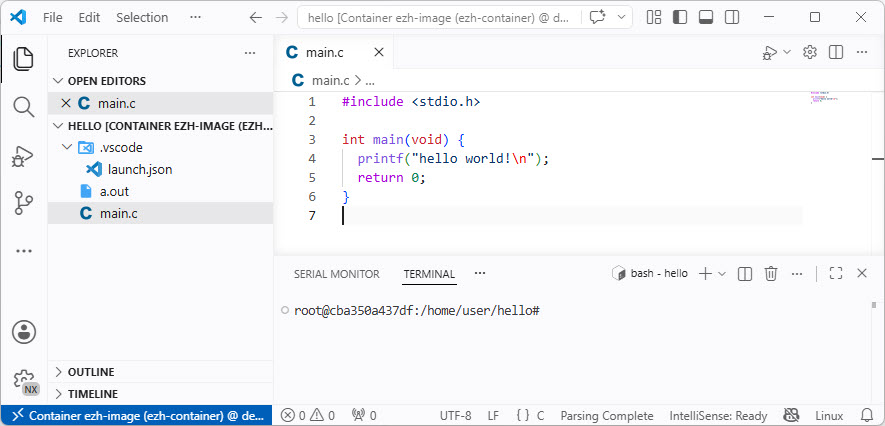Open run/debug options dropdown arrow
This screenshot has width=885, height=426.
pos(787,52)
